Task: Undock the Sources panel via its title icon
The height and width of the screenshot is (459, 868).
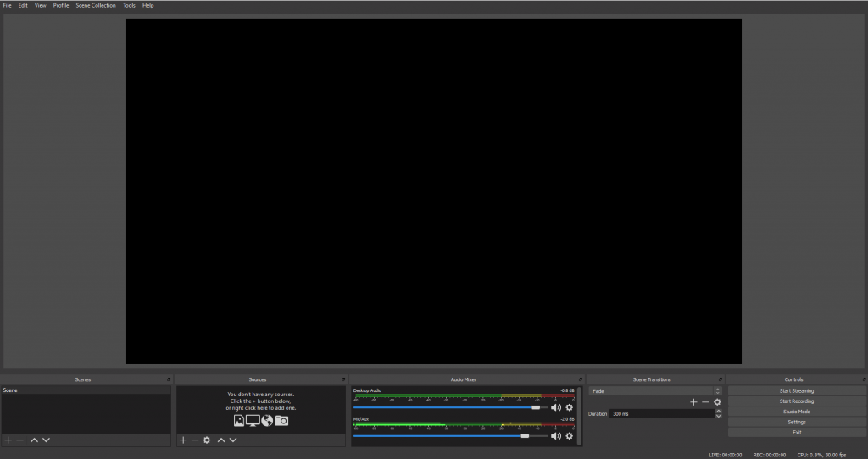Action: click(343, 379)
